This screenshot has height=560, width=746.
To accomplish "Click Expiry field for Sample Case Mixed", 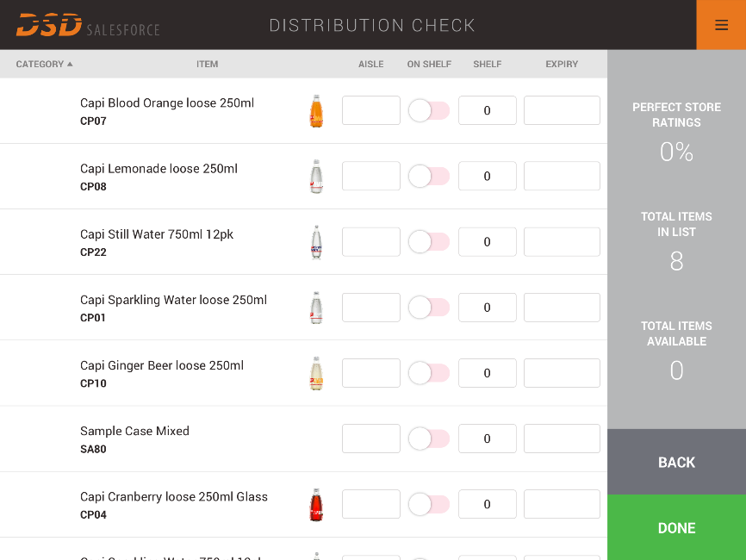I will click(x=562, y=439).
